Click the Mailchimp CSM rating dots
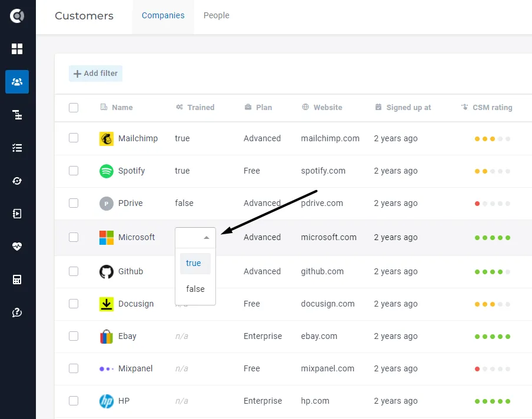The image size is (532, 419). [493, 139]
